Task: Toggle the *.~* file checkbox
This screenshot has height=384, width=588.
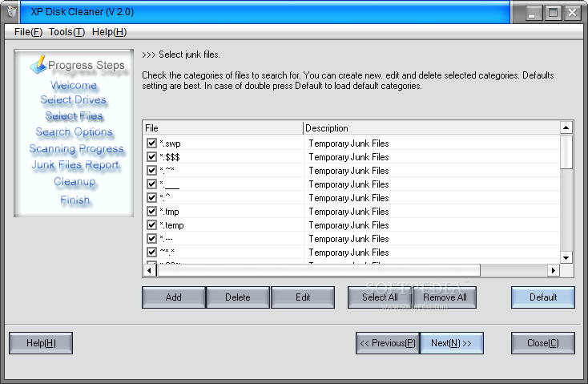Action: [151, 170]
